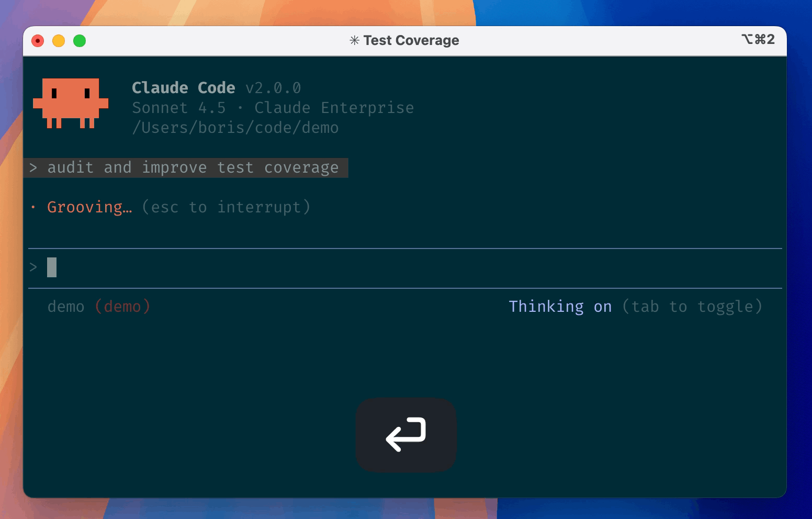
Task: Maximize the window with the green button
Action: (x=80, y=41)
